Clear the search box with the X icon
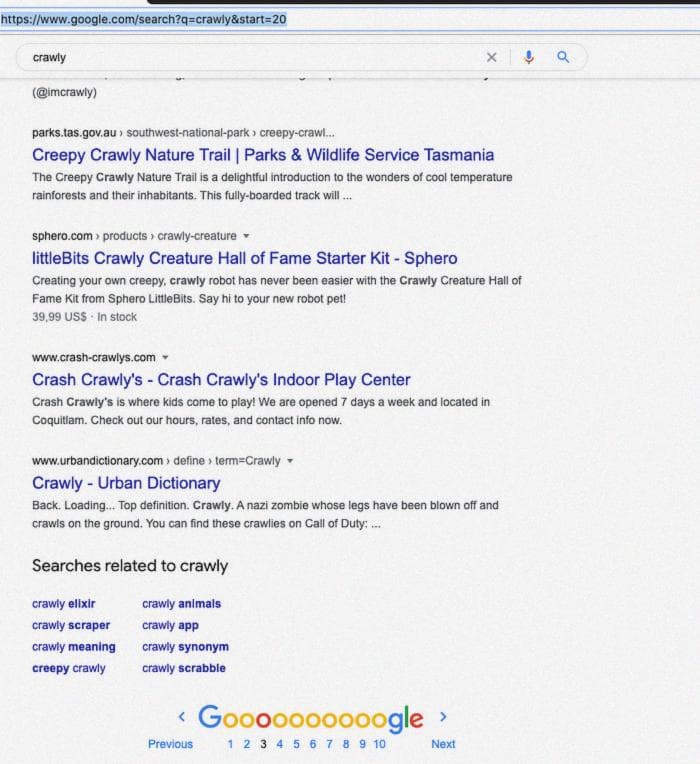Viewport: 700px width, 764px height. 492,57
